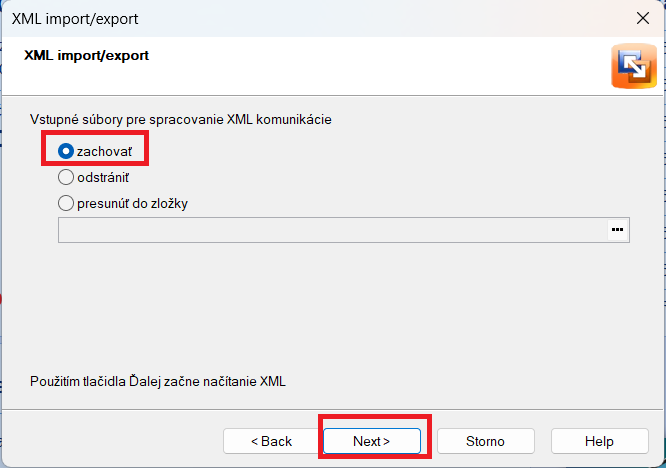The height and width of the screenshot is (468, 666).
Task: Click the "Použitím tlačidla Ďalej" hint text
Action: coord(96,381)
